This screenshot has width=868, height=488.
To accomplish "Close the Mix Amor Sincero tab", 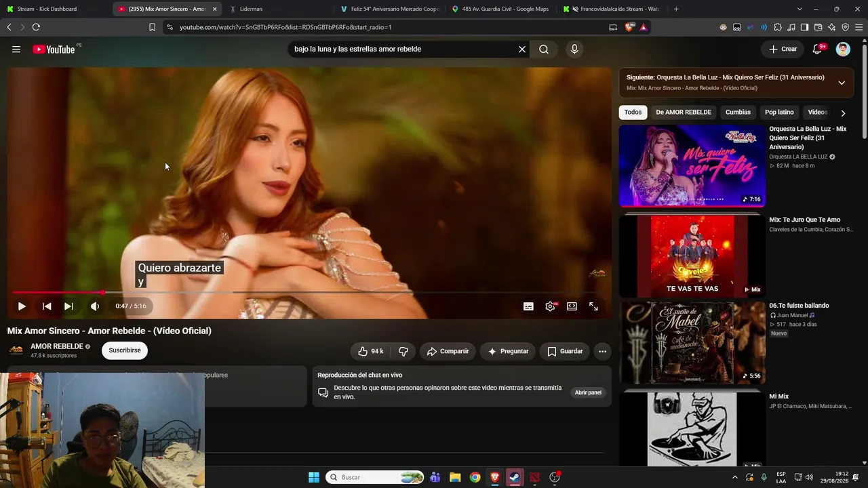I will 215,9.
